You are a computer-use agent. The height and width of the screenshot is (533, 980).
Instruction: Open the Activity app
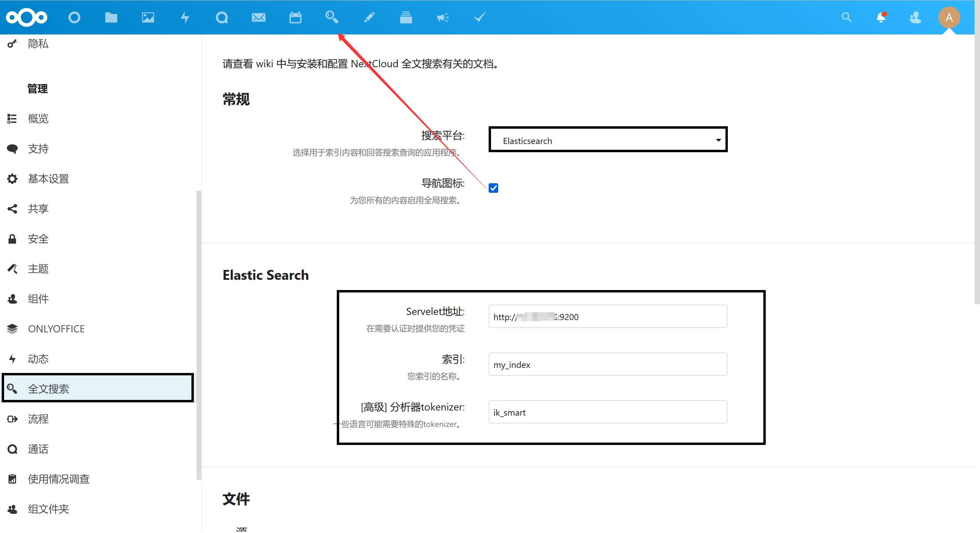click(184, 17)
